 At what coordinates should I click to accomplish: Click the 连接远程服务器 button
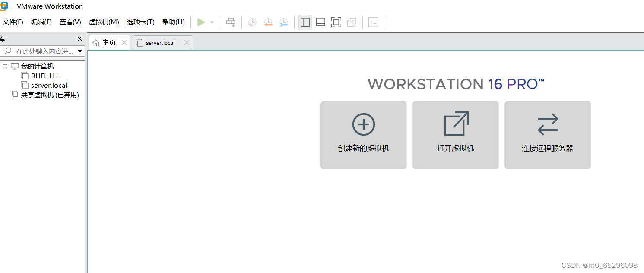tap(547, 135)
